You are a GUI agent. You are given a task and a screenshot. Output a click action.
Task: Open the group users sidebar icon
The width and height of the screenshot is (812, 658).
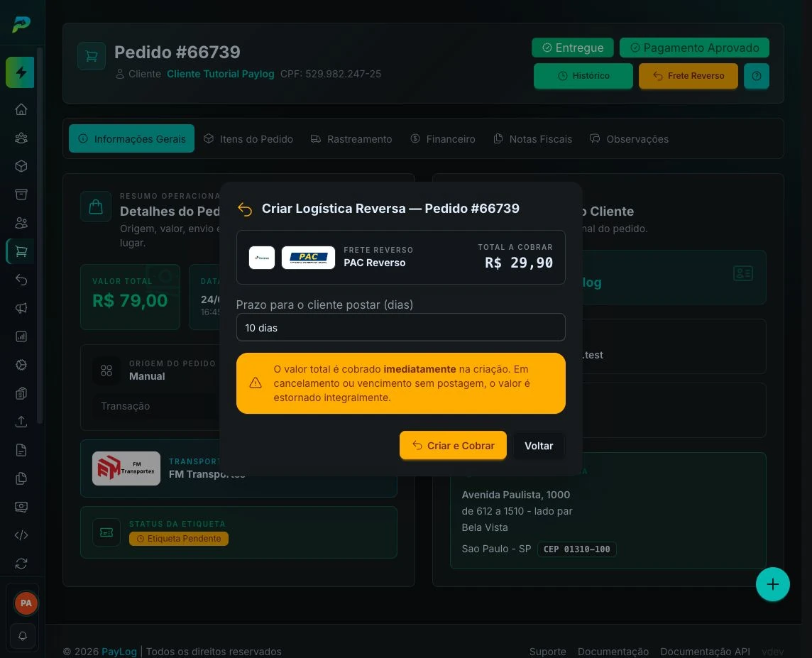tap(21, 138)
